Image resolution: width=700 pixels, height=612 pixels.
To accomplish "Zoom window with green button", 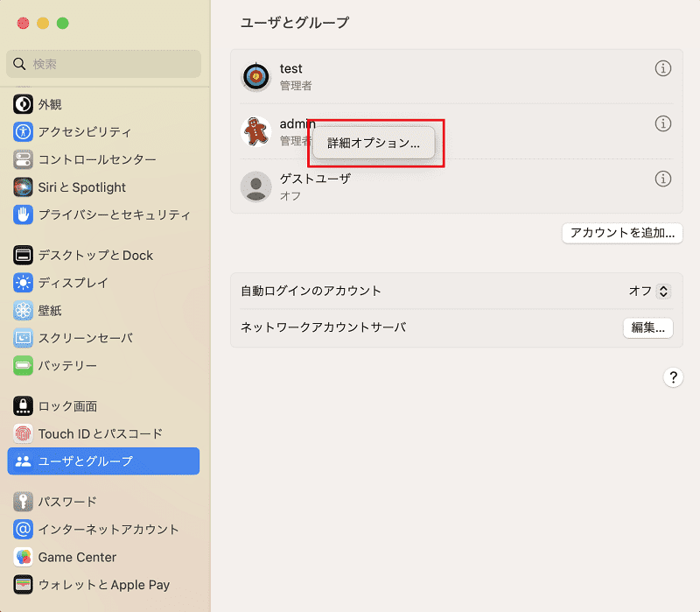I will [62, 24].
